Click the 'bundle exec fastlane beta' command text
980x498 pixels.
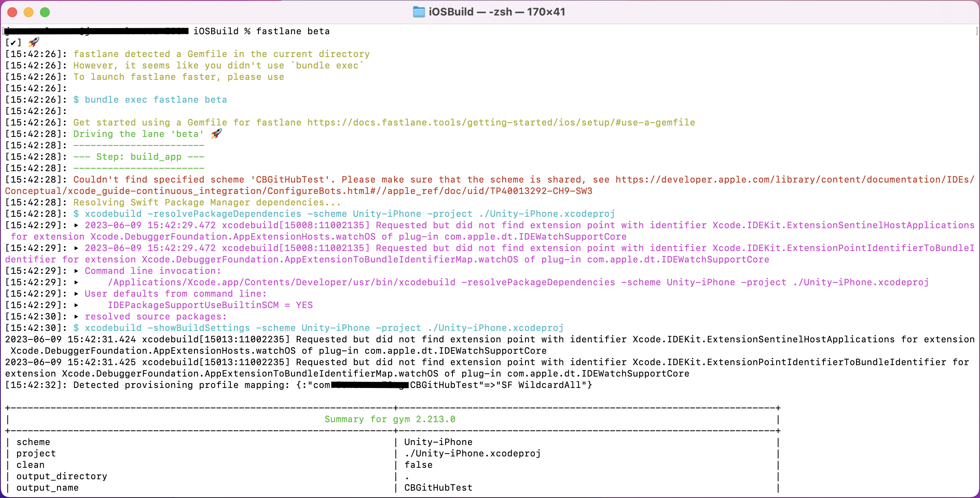point(155,100)
